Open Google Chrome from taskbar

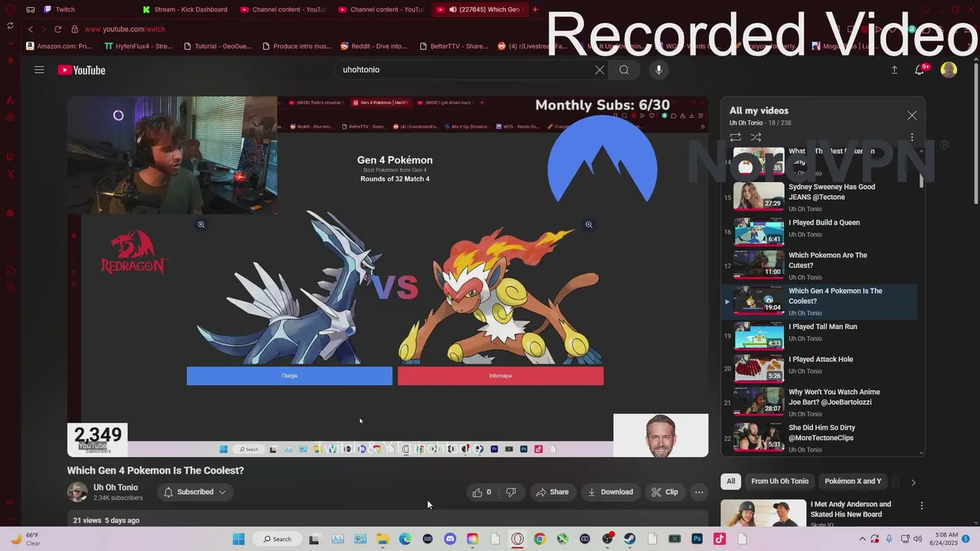pyautogui.click(x=540, y=539)
